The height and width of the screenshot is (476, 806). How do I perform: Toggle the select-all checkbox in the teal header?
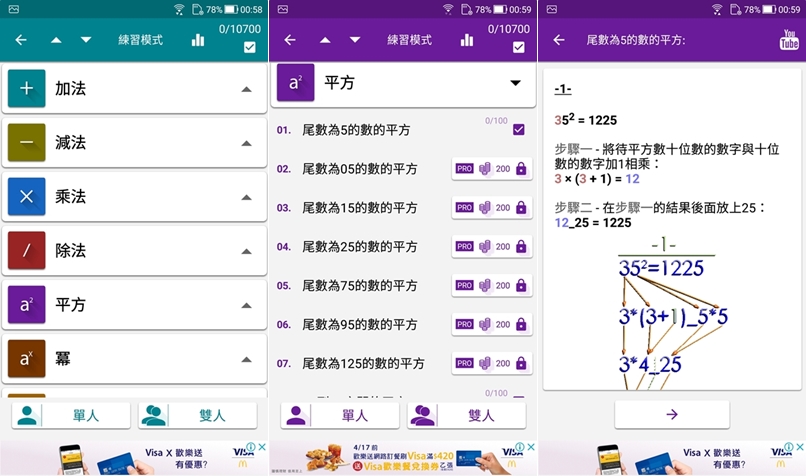click(x=250, y=47)
